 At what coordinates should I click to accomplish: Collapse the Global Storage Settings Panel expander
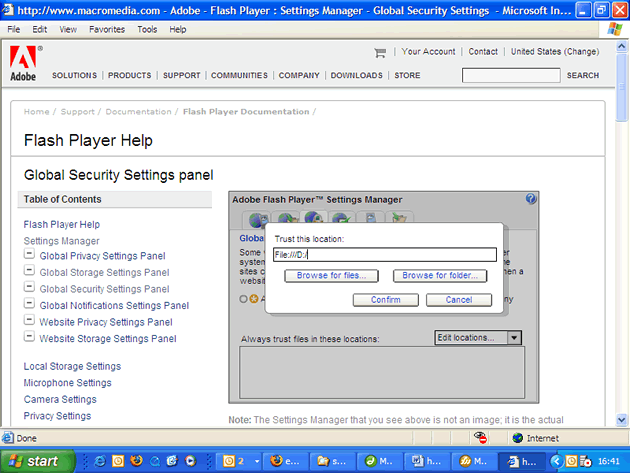pos(29,271)
